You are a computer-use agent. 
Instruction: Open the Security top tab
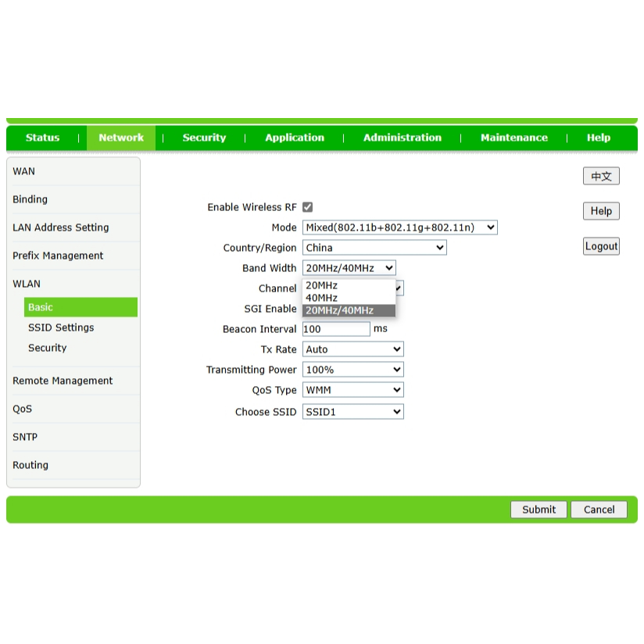click(204, 138)
